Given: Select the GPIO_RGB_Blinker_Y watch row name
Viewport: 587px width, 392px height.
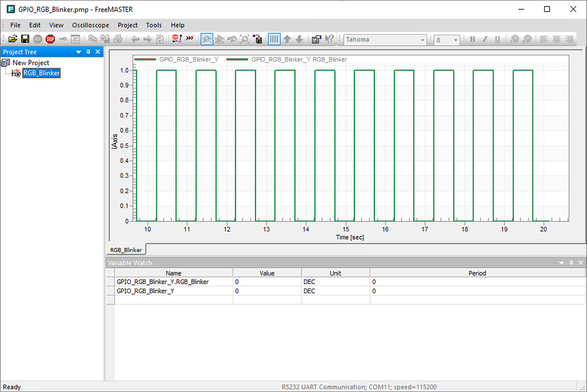Looking at the screenshot, I should click(145, 291).
